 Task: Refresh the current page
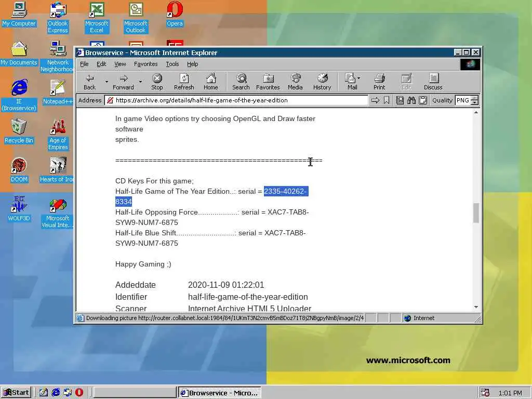pos(184,82)
